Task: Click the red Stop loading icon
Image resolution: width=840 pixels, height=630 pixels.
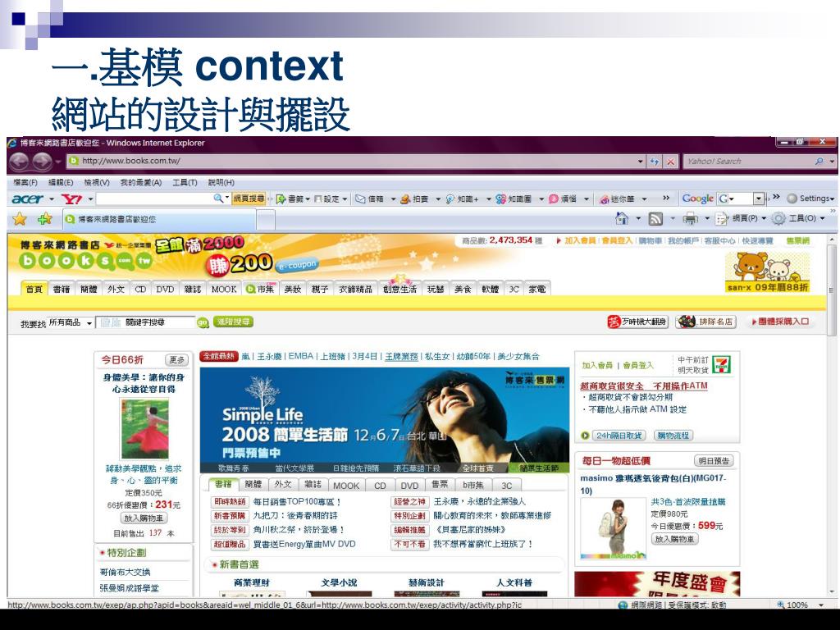Action: 670,162
